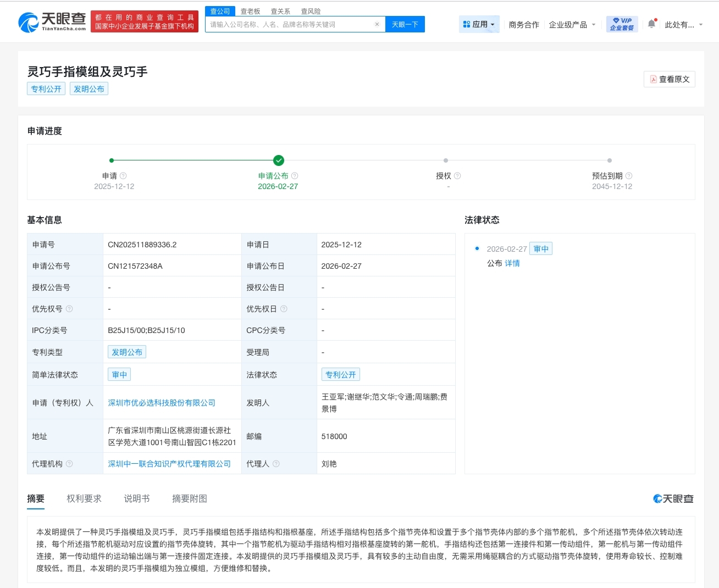The image size is (719, 588).
Task: Click the 天眼一下 search button
Action: pos(405,24)
